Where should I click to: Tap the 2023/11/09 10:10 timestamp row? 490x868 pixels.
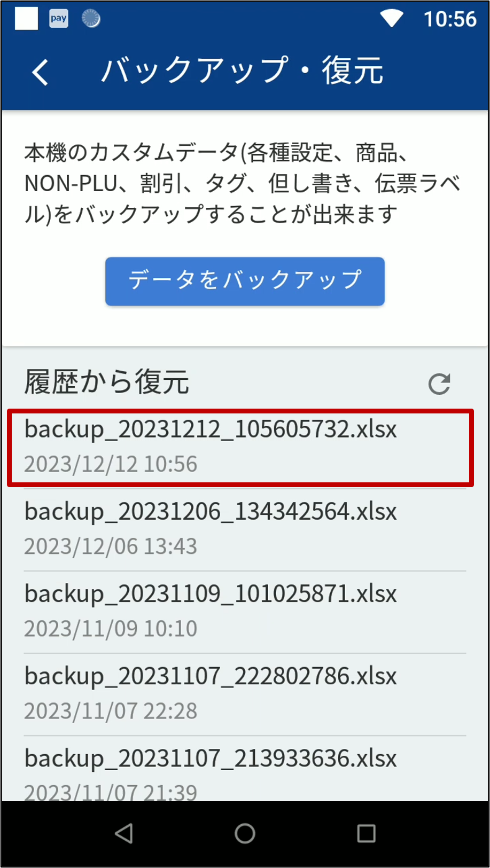click(x=111, y=629)
